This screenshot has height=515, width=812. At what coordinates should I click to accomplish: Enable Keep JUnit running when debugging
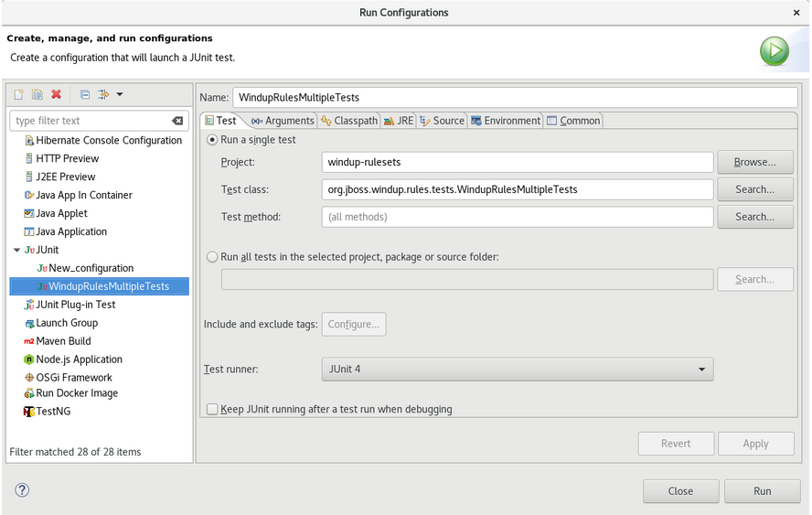coord(212,410)
